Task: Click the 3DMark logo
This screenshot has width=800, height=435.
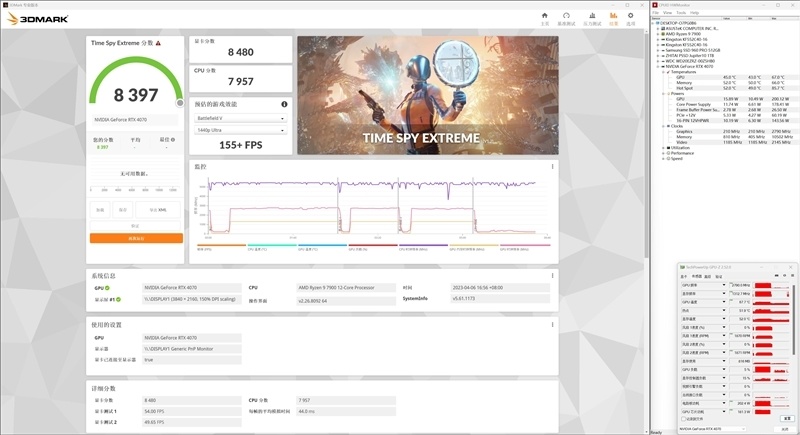Action: 38,19
